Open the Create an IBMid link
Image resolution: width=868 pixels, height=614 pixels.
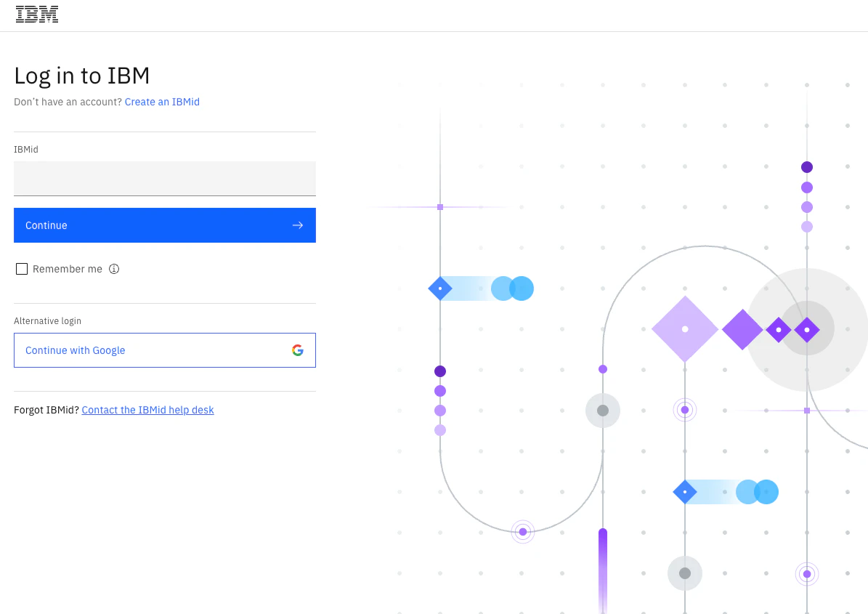(x=162, y=102)
